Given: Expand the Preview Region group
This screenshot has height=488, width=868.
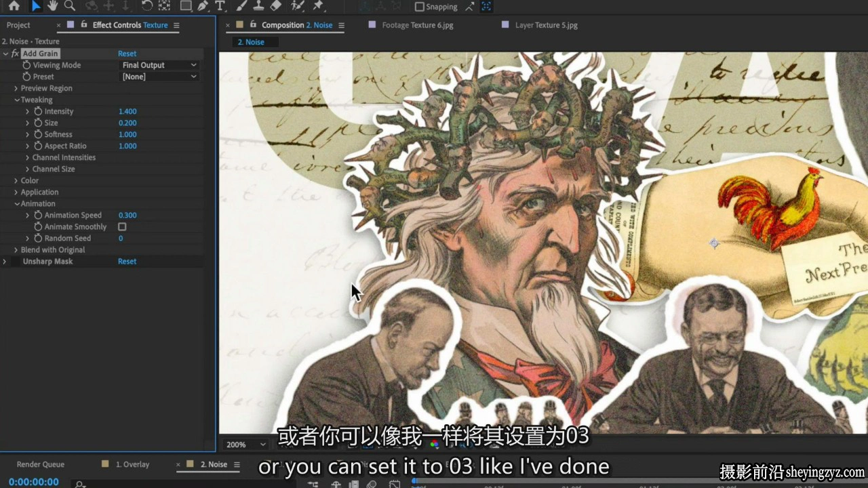Looking at the screenshot, I should (x=16, y=88).
